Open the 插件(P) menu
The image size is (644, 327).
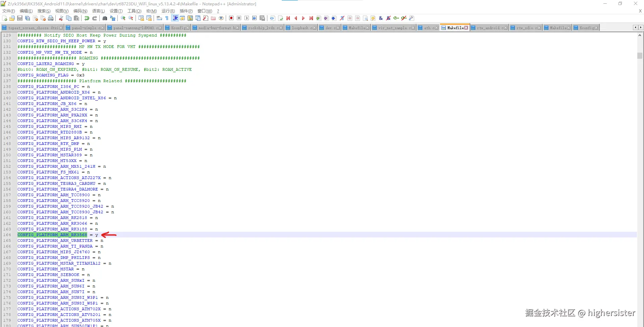(x=186, y=11)
